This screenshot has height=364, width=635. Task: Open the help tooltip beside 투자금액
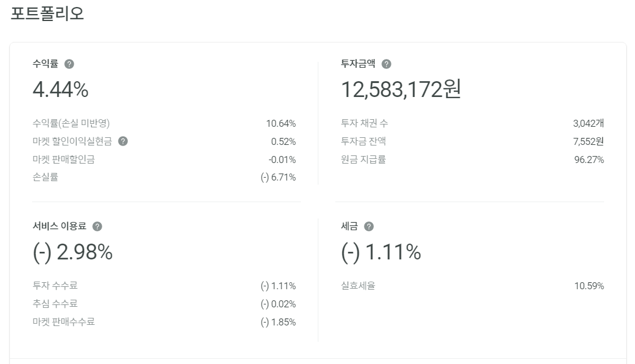click(386, 64)
